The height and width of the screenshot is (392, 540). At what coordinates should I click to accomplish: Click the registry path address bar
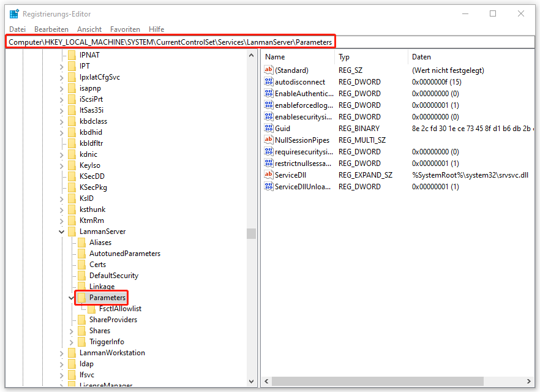tap(270, 42)
